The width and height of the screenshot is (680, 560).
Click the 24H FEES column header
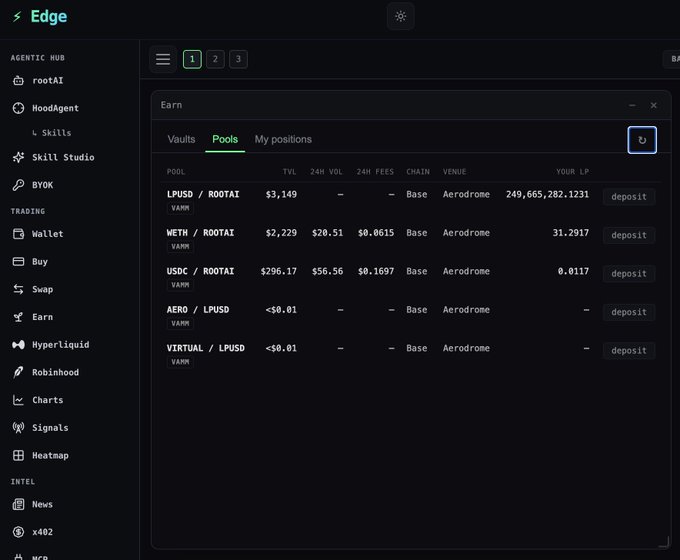[375, 172]
